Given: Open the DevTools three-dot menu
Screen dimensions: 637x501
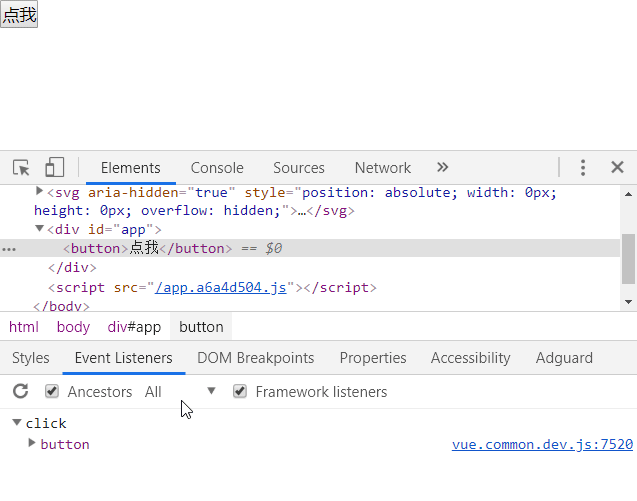Looking at the screenshot, I should click(583, 167).
